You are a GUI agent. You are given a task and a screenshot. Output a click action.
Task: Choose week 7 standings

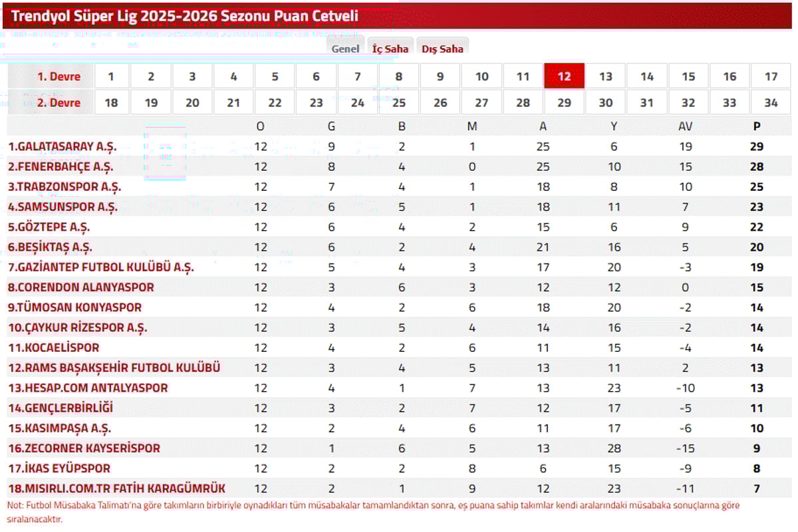pyautogui.click(x=357, y=76)
